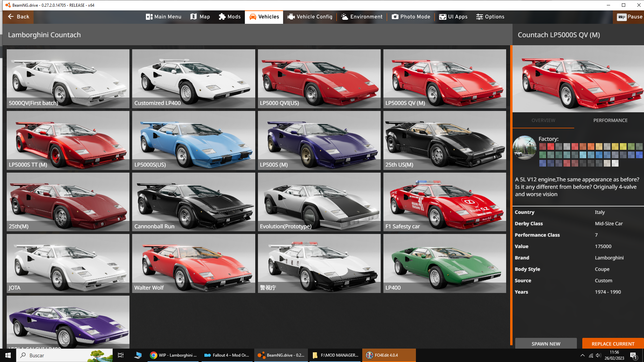Pick the bright lemon-yellow factory color swatch

click(623, 146)
